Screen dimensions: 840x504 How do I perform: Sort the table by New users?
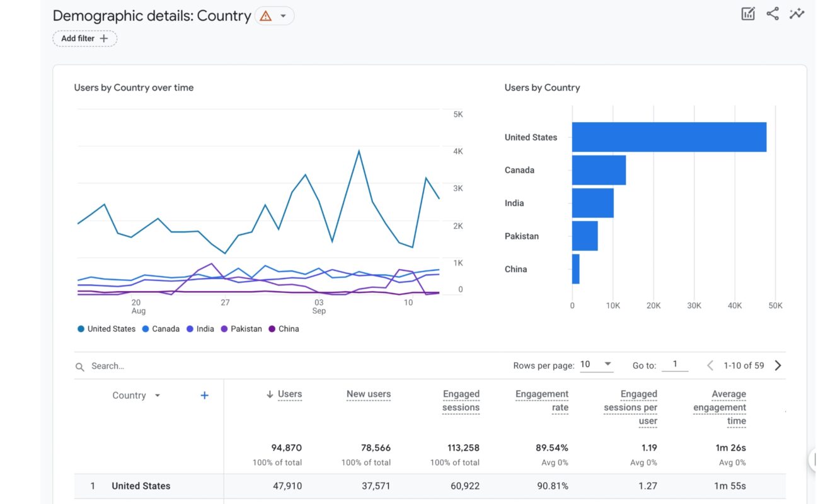(368, 394)
